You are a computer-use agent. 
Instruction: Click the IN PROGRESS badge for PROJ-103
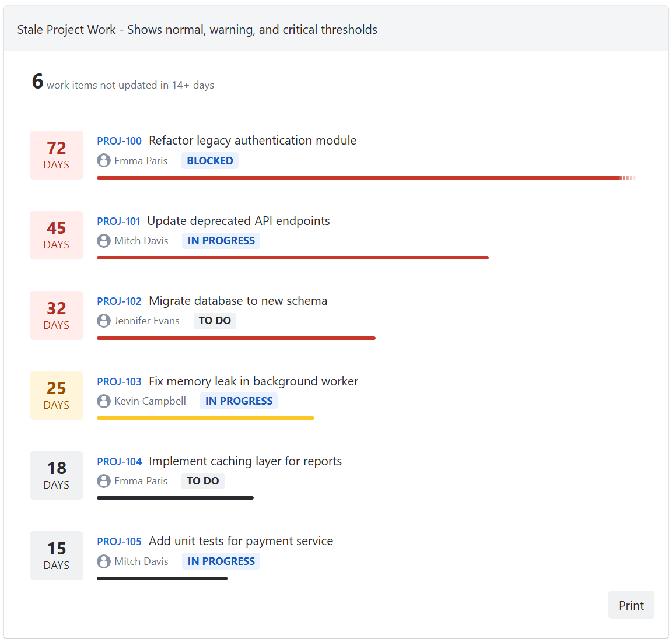[x=239, y=401]
